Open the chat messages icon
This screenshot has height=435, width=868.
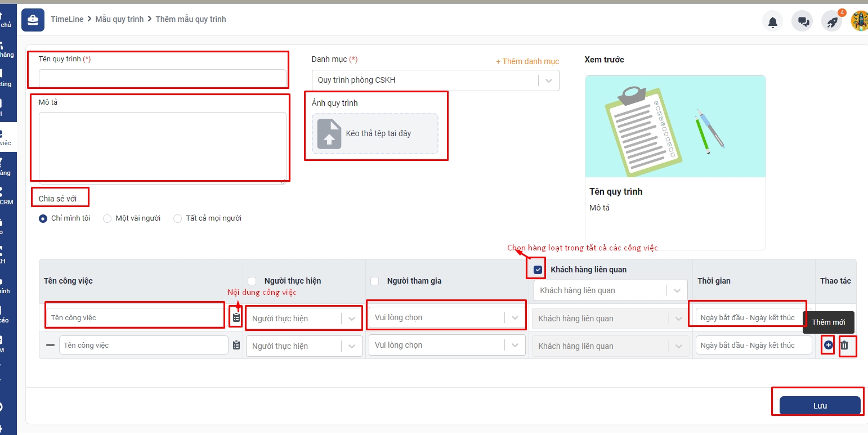pyautogui.click(x=802, y=22)
